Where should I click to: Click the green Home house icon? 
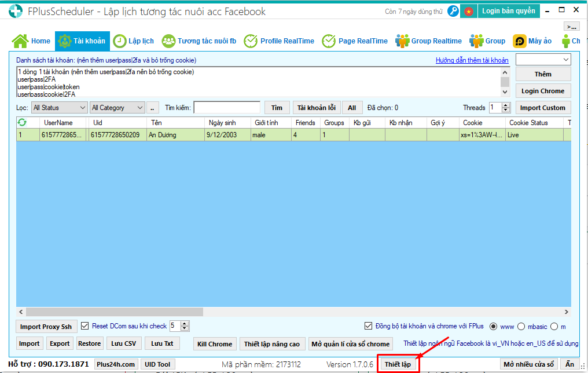tap(20, 41)
